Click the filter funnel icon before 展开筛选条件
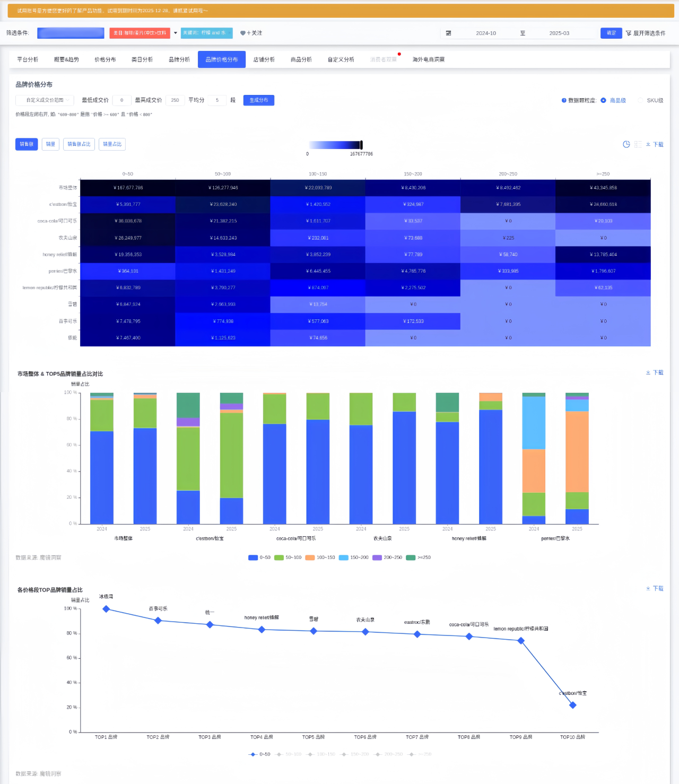This screenshot has height=784, width=679. 629,33
